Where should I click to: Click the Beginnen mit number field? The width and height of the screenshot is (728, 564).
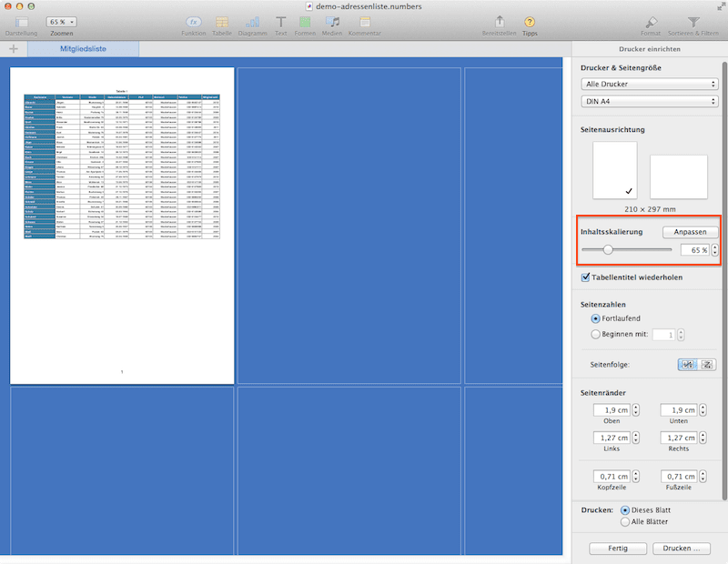coord(663,335)
